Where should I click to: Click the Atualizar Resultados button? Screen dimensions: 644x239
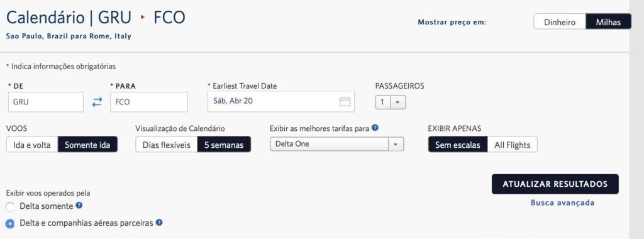pyautogui.click(x=555, y=184)
